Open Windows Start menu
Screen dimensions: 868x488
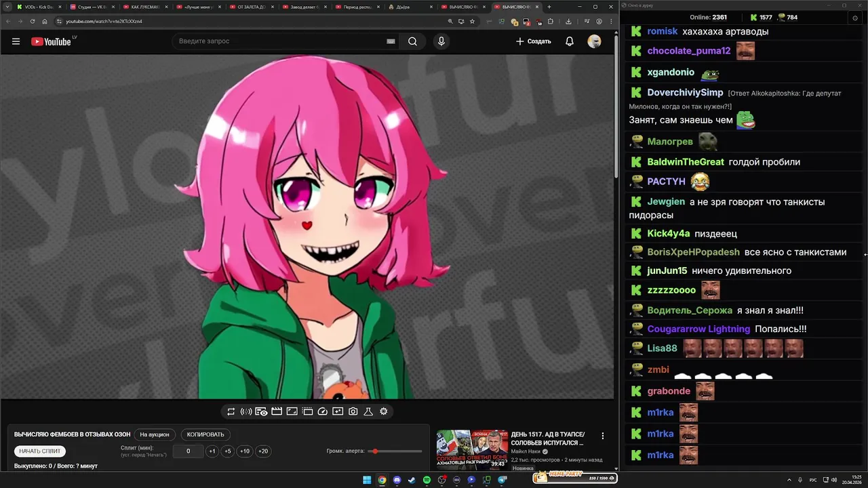[x=367, y=480]
